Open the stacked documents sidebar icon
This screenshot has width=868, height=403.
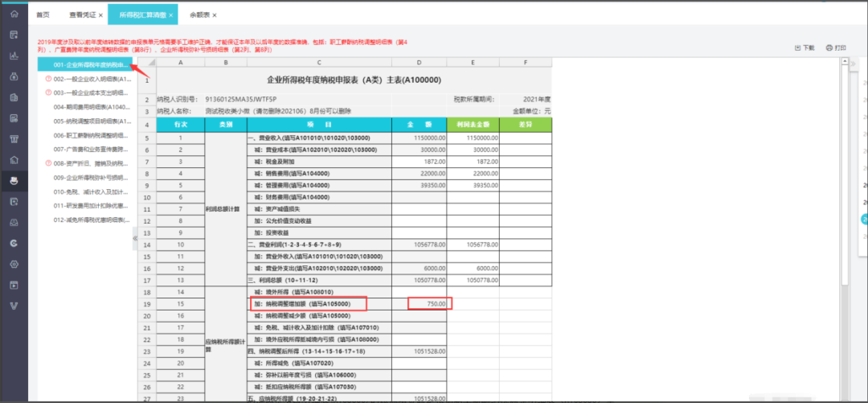14,97
